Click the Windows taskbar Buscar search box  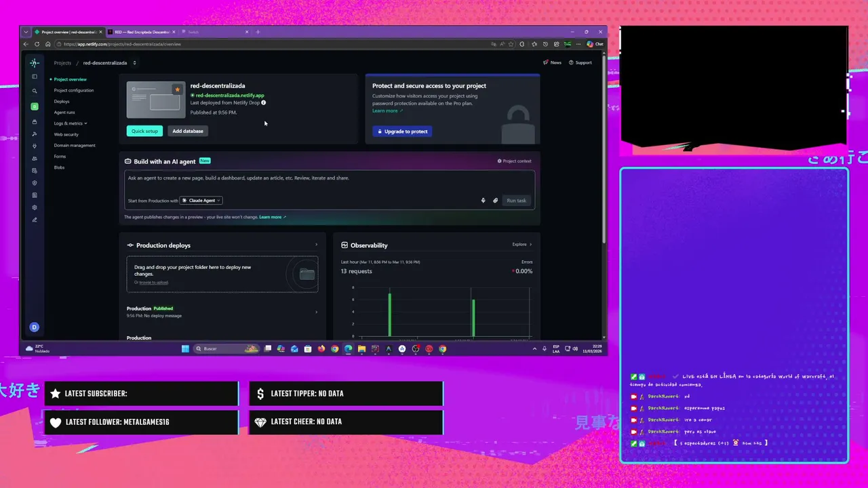226,349
